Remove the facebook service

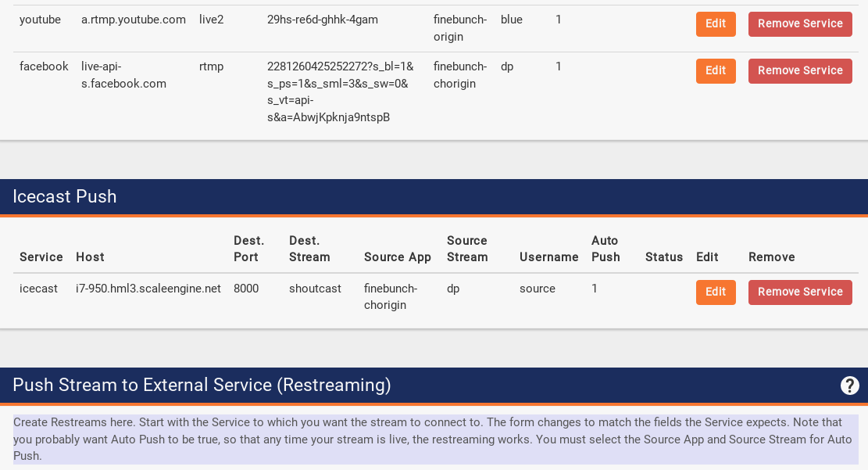pyautogui.click(x=799, y=71)
